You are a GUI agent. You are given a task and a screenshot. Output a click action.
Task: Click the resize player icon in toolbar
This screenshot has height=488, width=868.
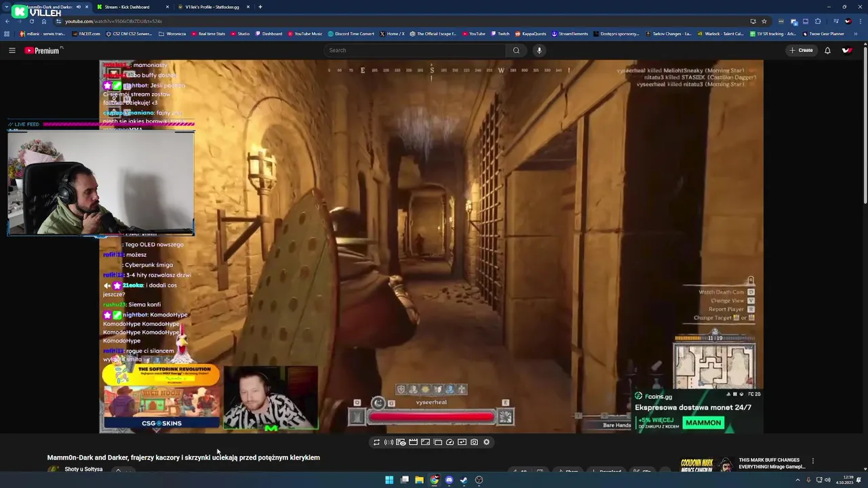pos(425,442)
